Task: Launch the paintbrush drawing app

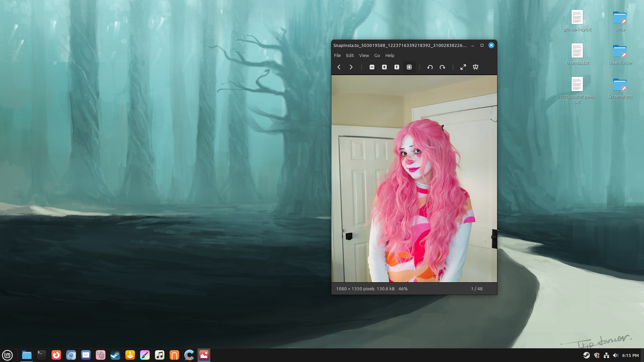Action: [145, 355]
